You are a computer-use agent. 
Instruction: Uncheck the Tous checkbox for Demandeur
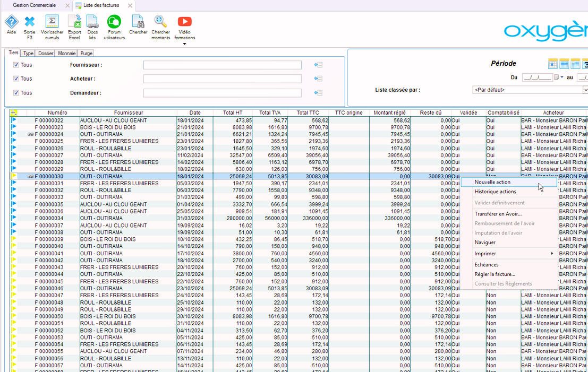click(16, 93)
